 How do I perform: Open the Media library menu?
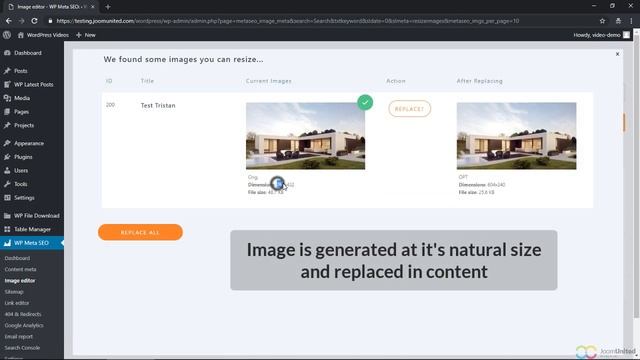[22, 98]
